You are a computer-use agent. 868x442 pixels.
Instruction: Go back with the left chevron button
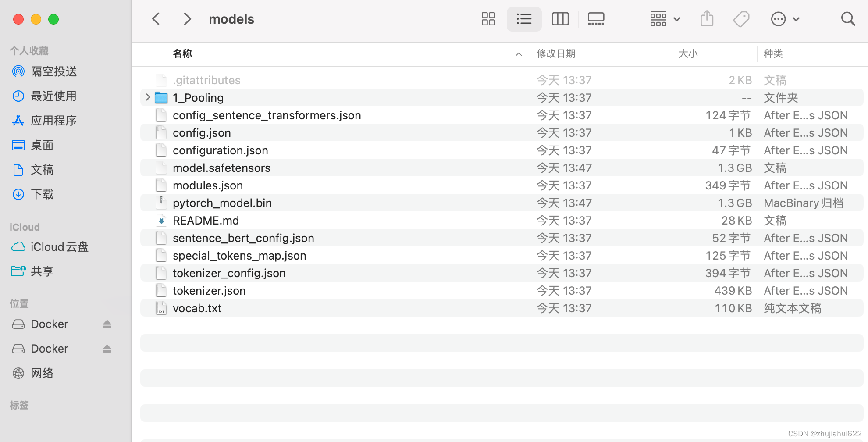click(x=156, y=19)
